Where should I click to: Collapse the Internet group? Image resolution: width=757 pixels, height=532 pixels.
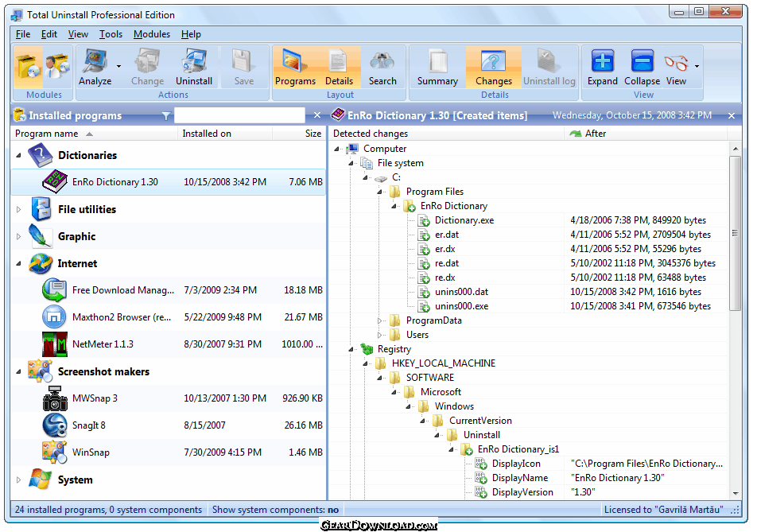(x=19, y=263)
